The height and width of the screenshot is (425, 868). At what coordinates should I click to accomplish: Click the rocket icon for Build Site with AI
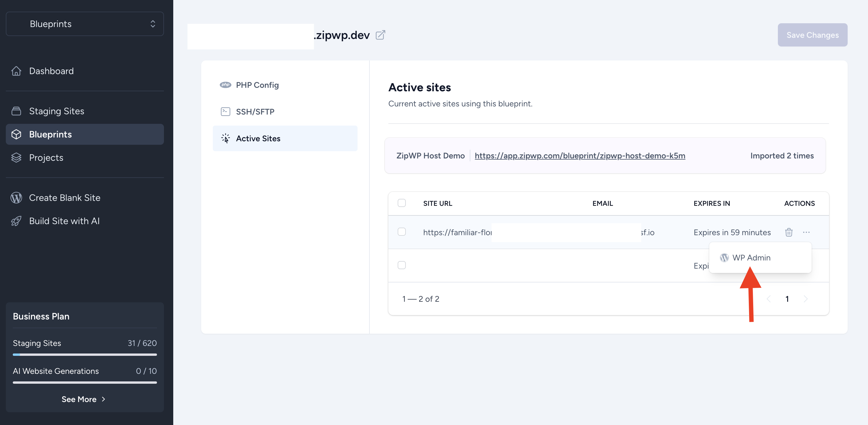16,221
